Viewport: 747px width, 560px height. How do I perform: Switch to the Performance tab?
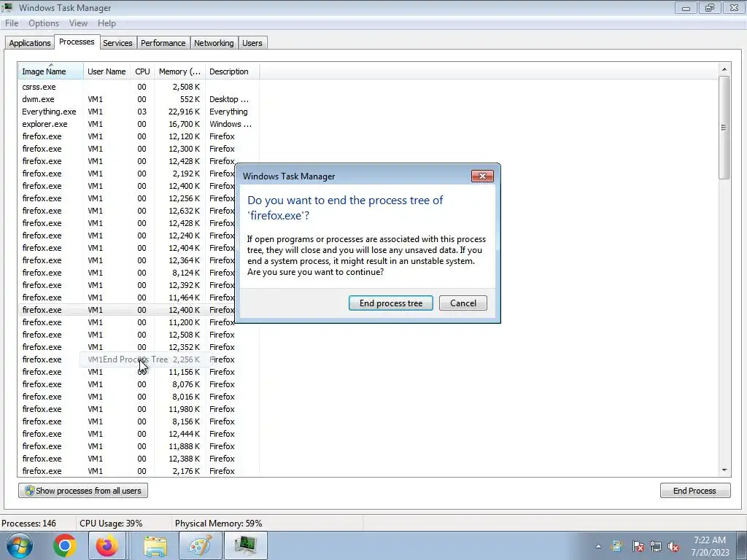tap(163, 43)
